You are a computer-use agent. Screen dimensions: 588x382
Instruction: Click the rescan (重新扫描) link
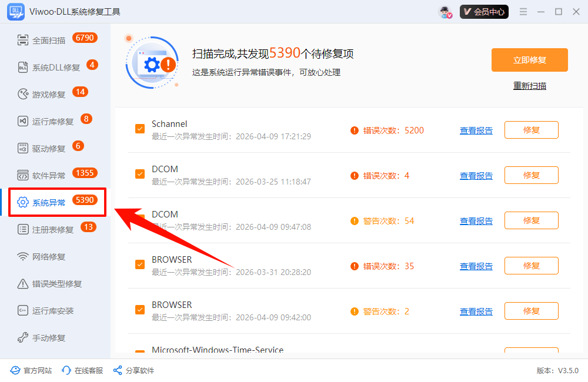coord(529,86)
